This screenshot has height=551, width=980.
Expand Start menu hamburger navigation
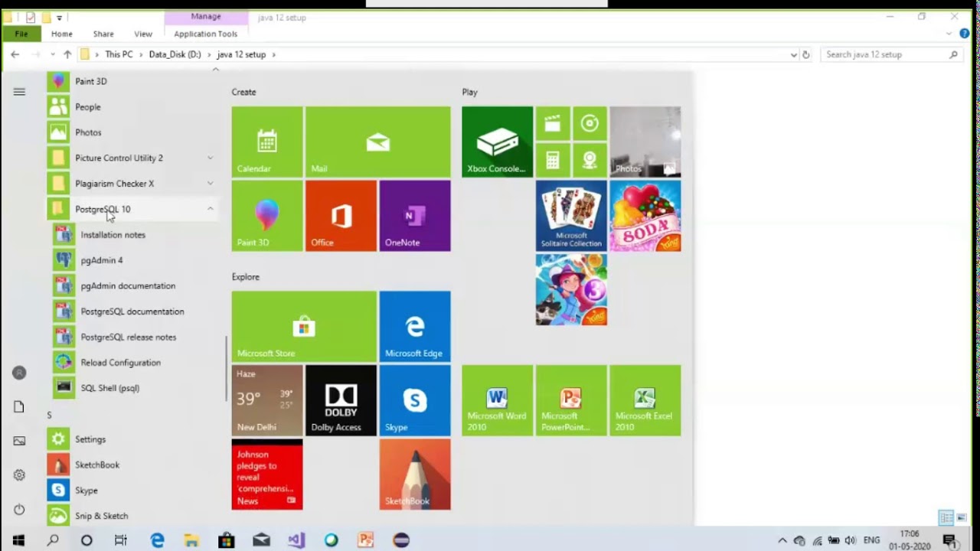point(19,92)
